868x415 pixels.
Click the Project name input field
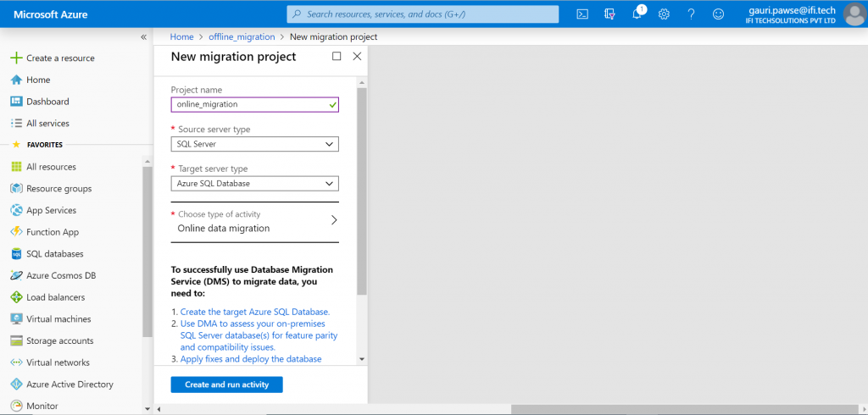(254, 104)
